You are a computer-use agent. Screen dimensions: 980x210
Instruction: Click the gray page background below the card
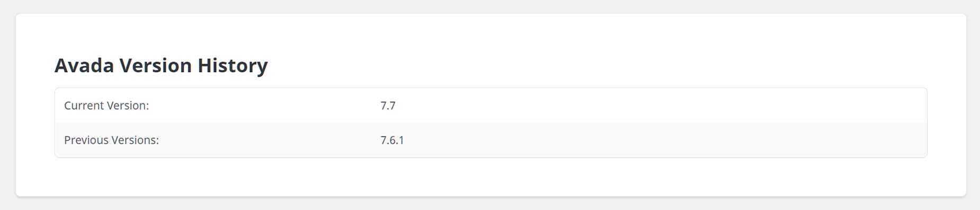point(491,204)
